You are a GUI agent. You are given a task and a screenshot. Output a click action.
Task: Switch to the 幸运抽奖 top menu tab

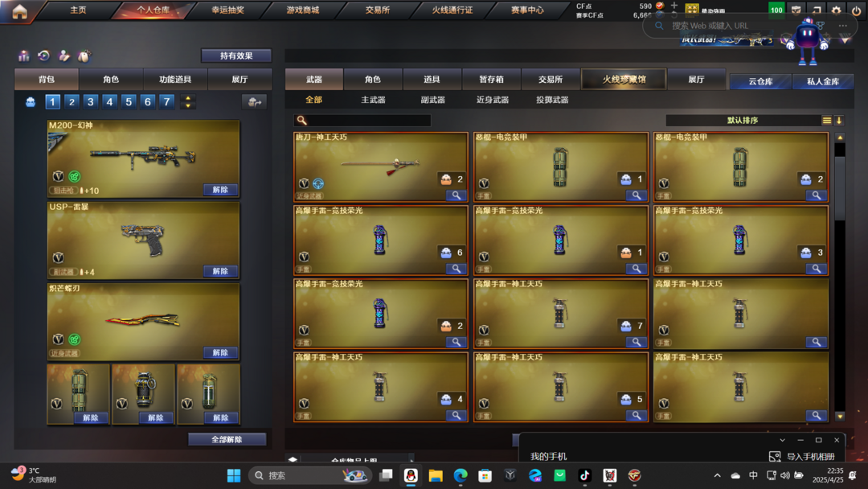[x=228, y=10]
